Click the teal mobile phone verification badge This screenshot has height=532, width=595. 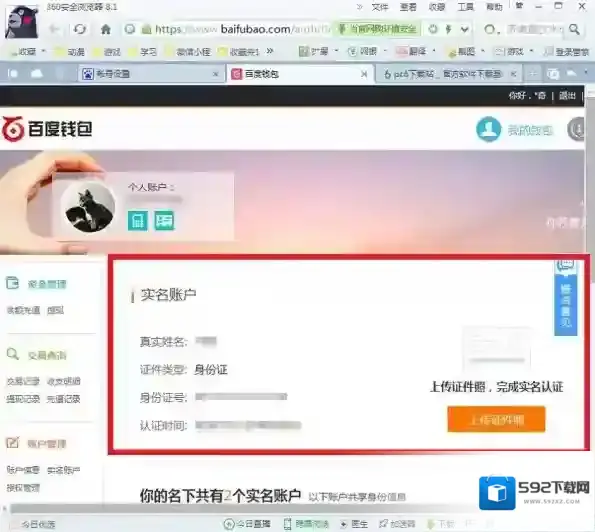[137, 220]
